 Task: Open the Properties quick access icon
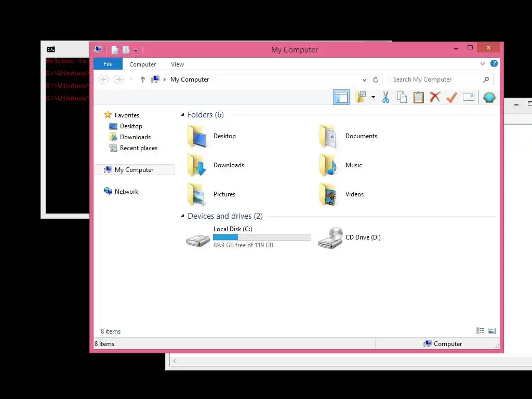pyautogui.click(x=115, y=50)
